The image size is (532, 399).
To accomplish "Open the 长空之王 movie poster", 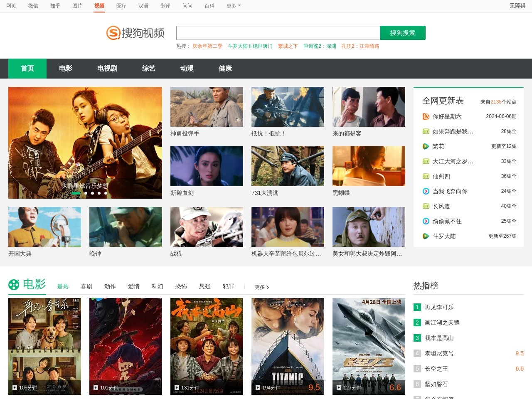I will 369,346.
